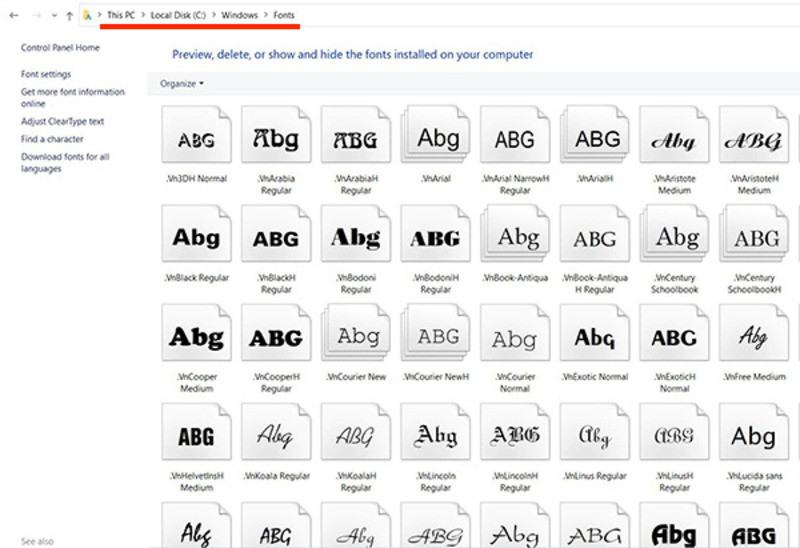Image resolution: width=800 pixels, height=548 pixels.
Task: Select the .VnLincoln Regular font icon
Action: 435,431
